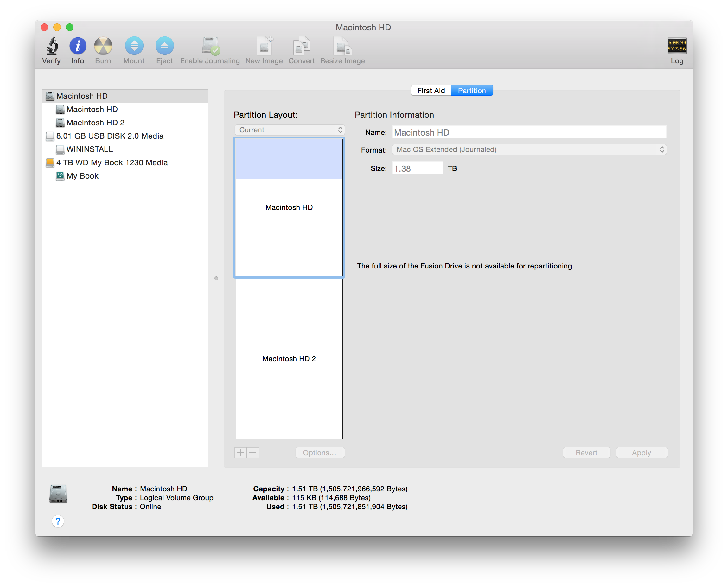Viewport: 728px width, 587px height.
Task: Click the Resize Image icon
Action: click(x=342, y=46)
